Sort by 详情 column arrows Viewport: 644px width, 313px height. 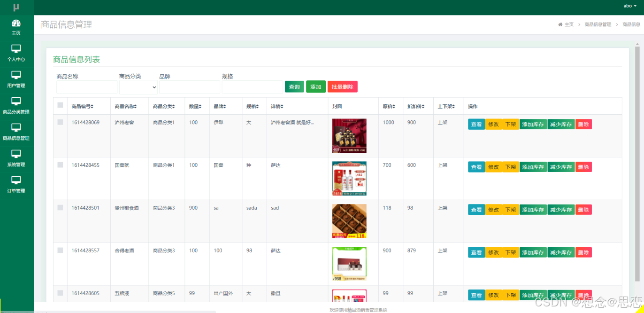(282, 107)
